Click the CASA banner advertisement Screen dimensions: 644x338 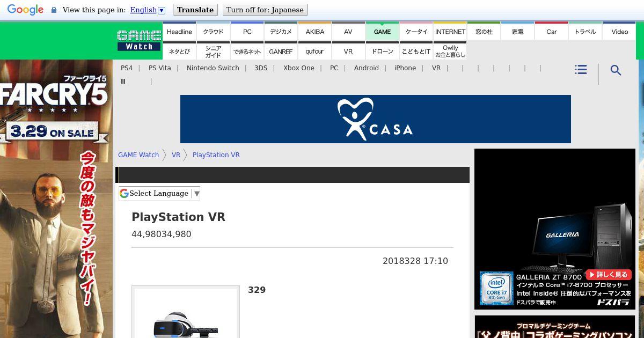tap(376, 119)
